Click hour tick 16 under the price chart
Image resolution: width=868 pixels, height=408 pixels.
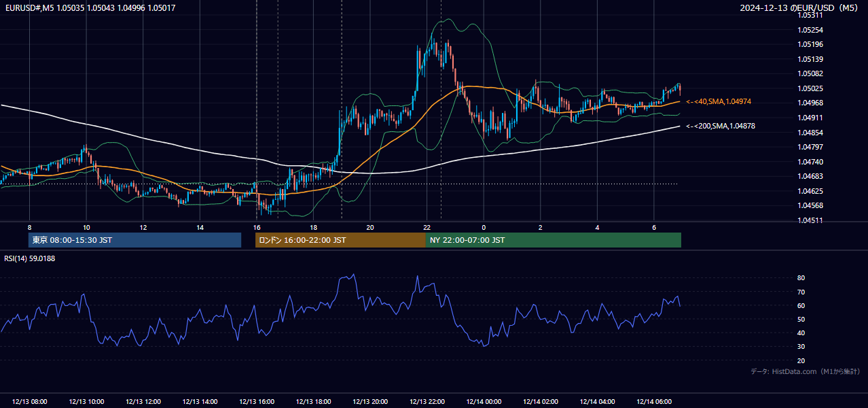[257, 227]
